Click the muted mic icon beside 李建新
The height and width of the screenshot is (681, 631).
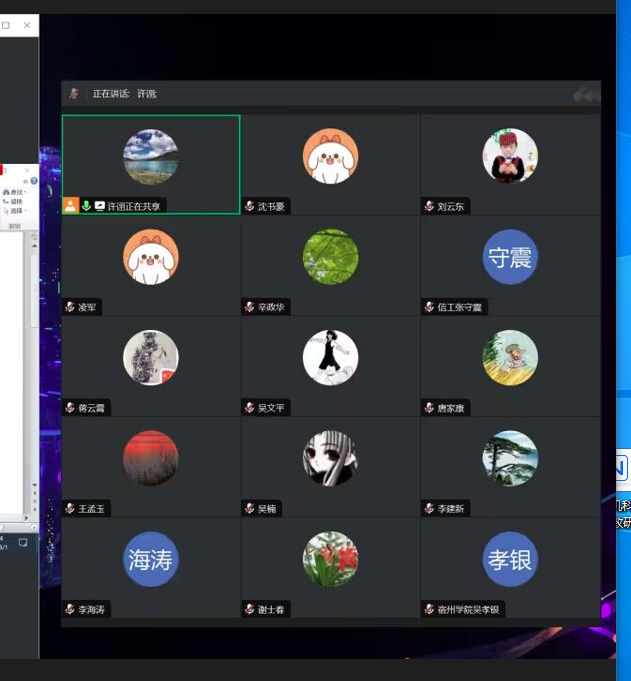[x=429, y=509]
